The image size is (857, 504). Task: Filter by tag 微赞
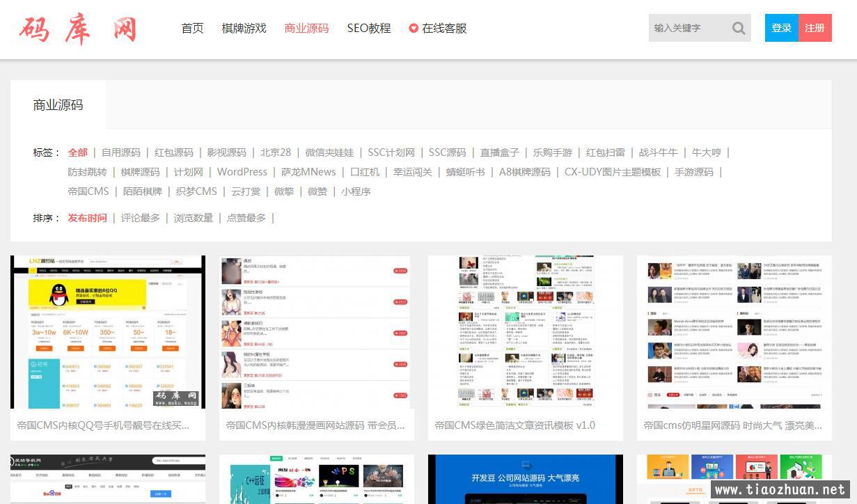pyautogui.click(x=317, y=191)
